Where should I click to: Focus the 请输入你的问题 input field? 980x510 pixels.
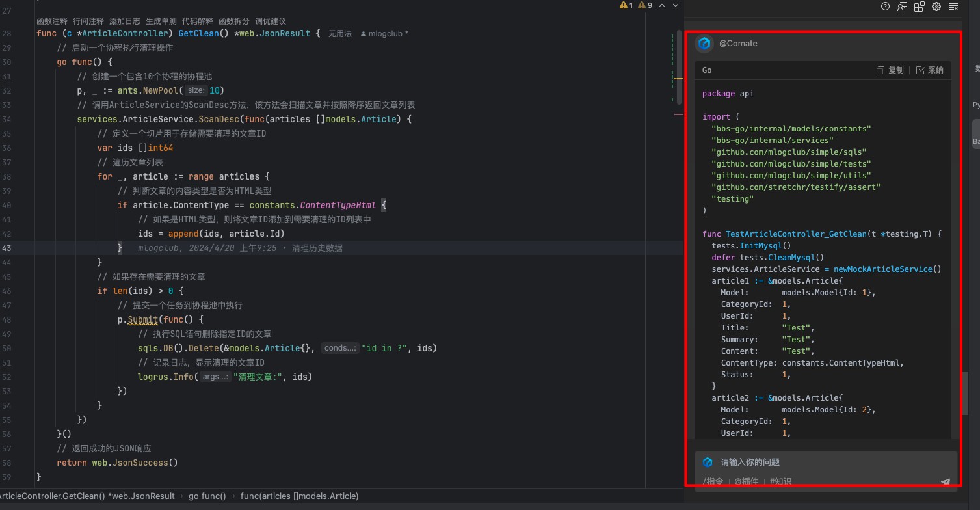pyautogui.click(x=826, y=462)
